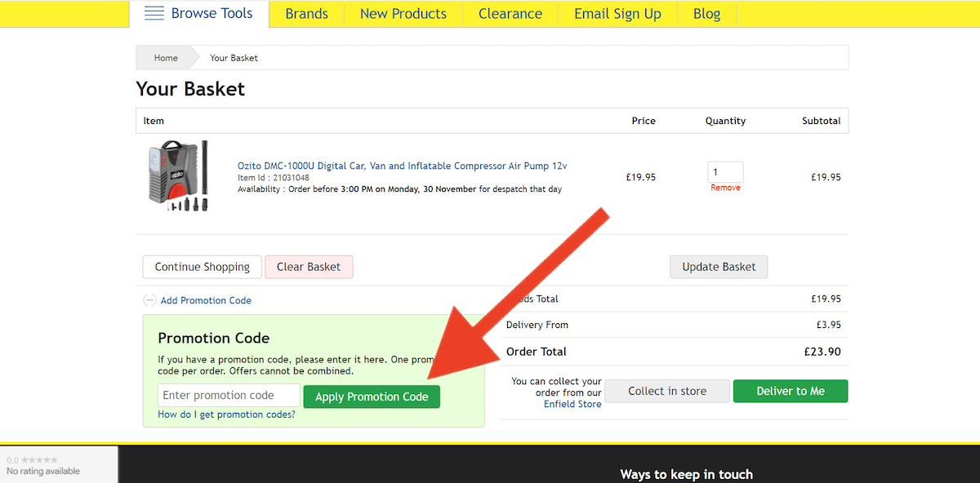Visit the Blog page
The height and width of the screenshot is (483, 980).
[707, 14]
